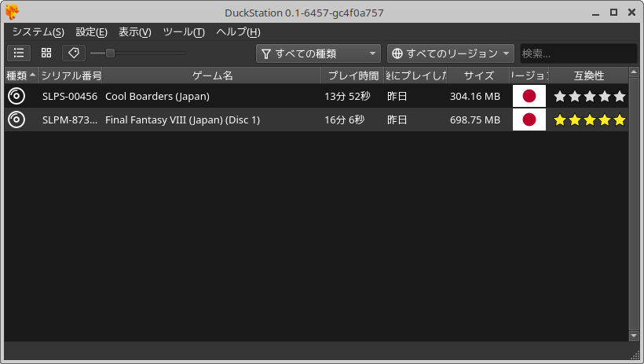
Task: Click the 検索 search field
Action: (578, 53)
